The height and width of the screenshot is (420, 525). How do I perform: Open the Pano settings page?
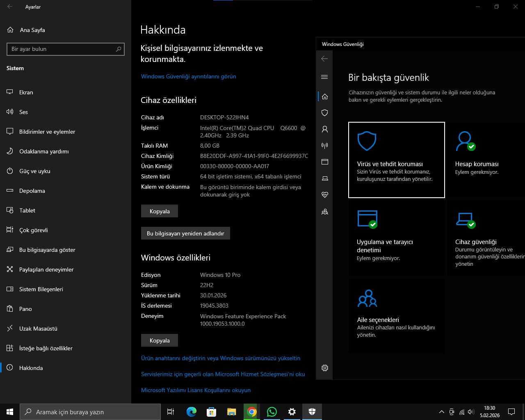(x=66, y=309)
